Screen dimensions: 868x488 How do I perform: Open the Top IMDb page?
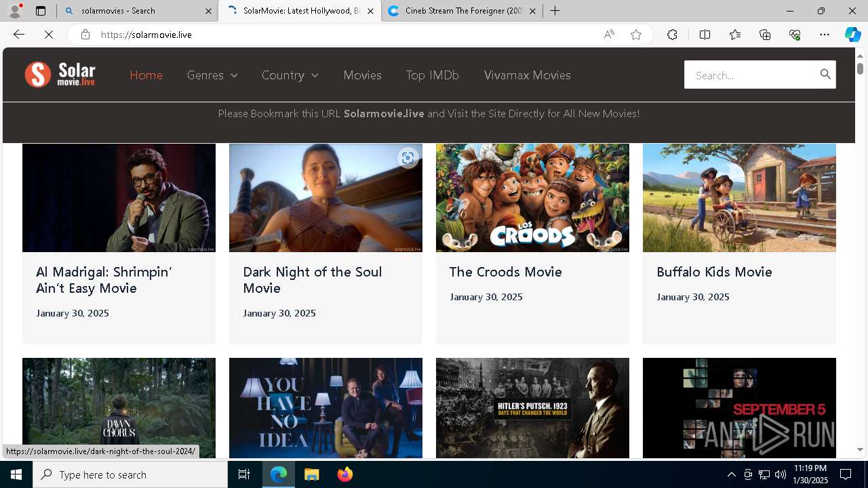tap(433, 75)
